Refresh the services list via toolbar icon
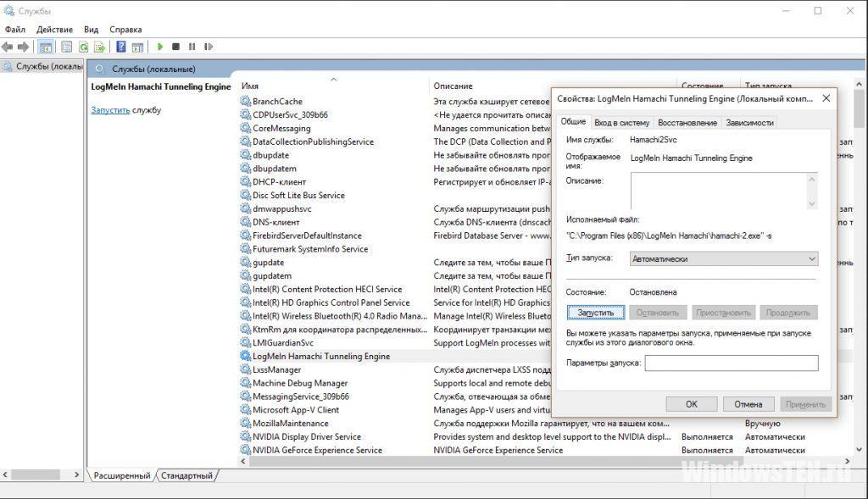Image resolution: width=868 pixels, height=499 pixels. tap(83, 47)
